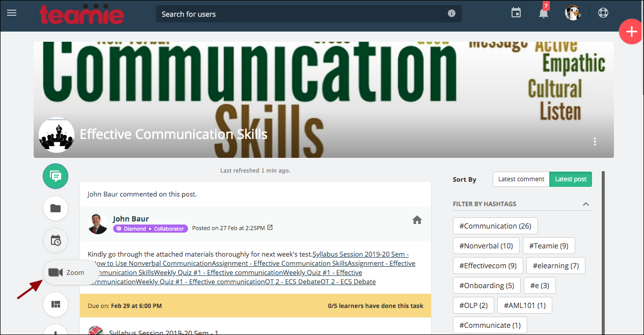
Task: Open the calendar clock sidebar icon
Action: [x=56, y=240]
